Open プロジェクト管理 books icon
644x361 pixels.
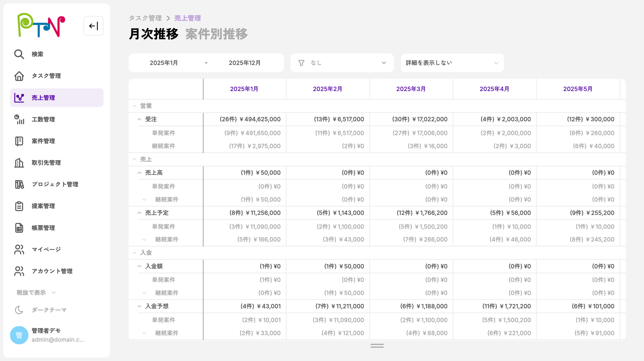point(19,184)
